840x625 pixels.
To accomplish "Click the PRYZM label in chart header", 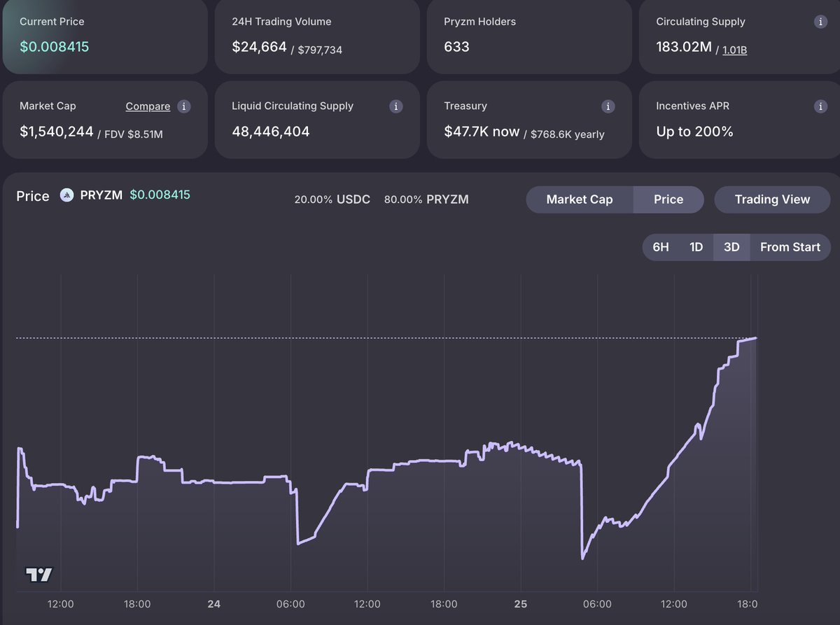I will (101, 195).
